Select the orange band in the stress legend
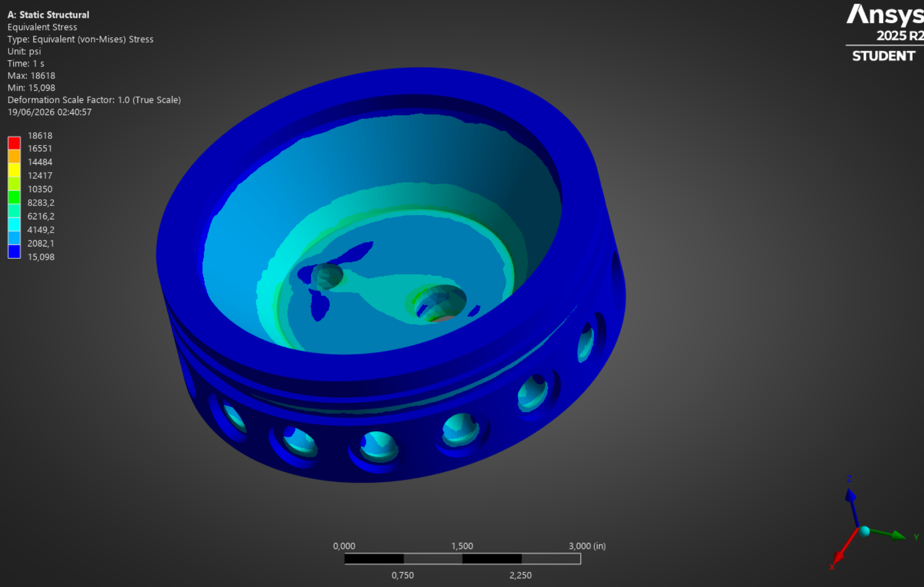The width and height of the screenshot is (924, 587). tap(14, 157)
